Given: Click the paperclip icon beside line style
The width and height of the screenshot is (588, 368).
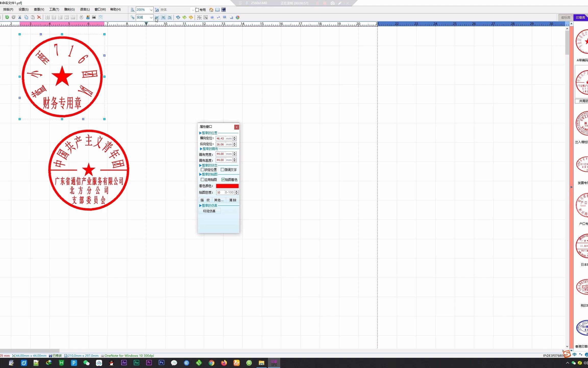Looking at the screenshot, I should 133,17.
